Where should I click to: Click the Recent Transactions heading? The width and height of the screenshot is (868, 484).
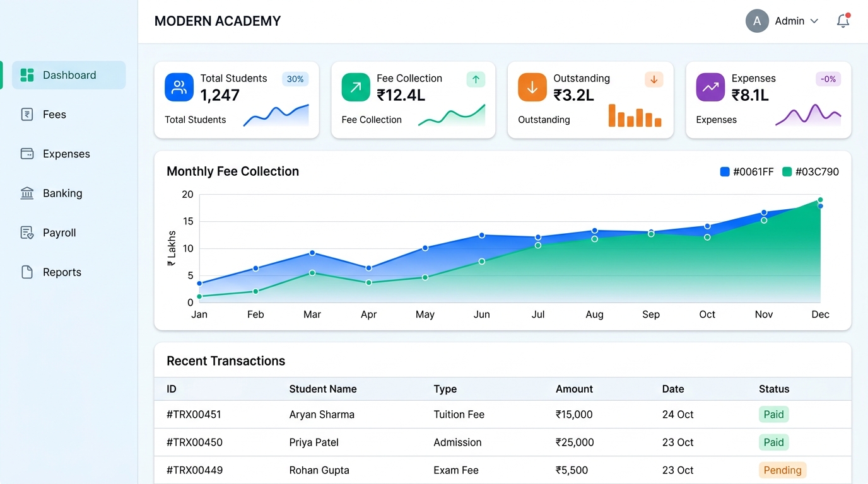click(x=226, y=361)
